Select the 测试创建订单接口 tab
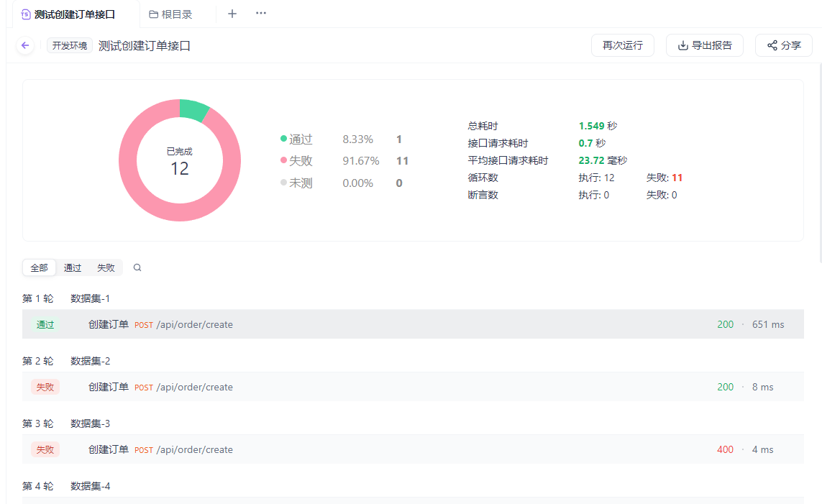The image size is (822, 504). coord(74,14)
